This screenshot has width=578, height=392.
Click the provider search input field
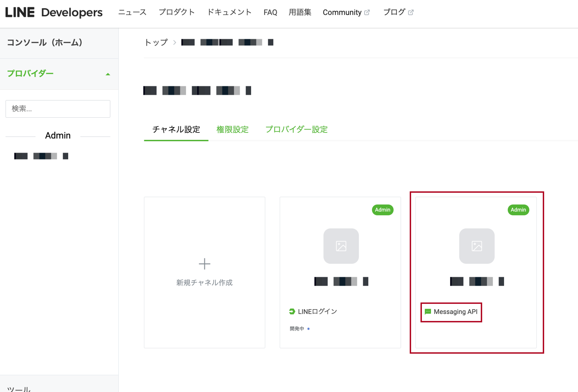click(x=58, y=109)
